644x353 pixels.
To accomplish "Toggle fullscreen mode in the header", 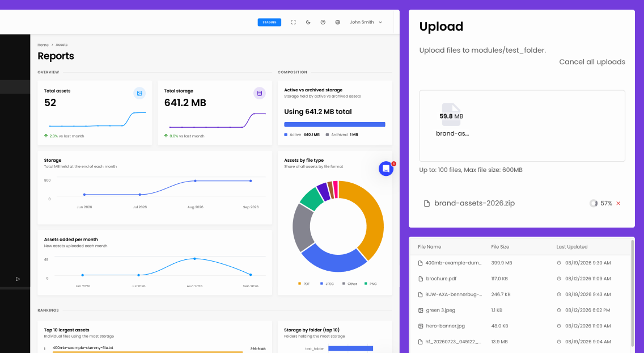I will click(293, 22).
